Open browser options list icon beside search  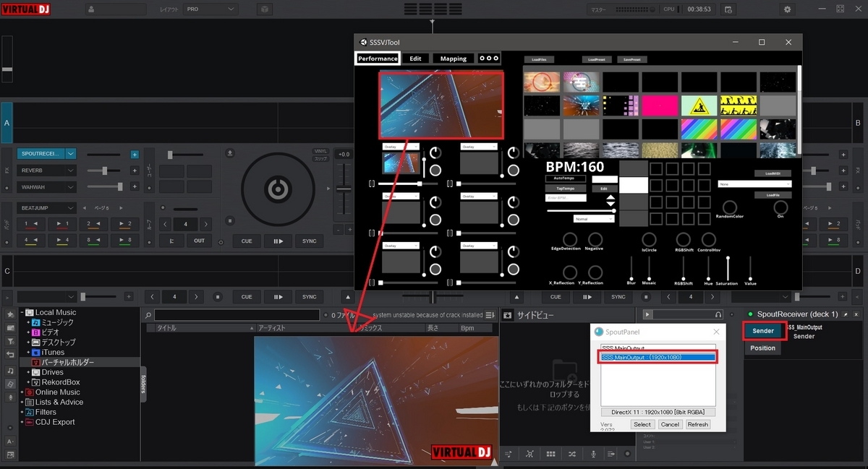(x=491, y=315)
